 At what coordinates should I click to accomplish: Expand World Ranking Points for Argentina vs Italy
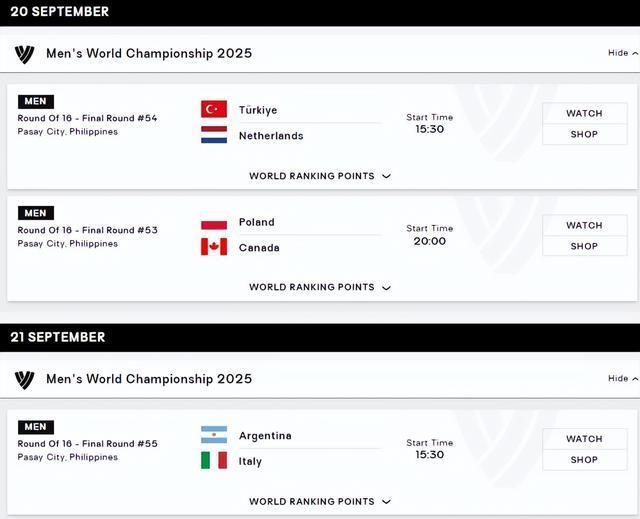(320, 502)
